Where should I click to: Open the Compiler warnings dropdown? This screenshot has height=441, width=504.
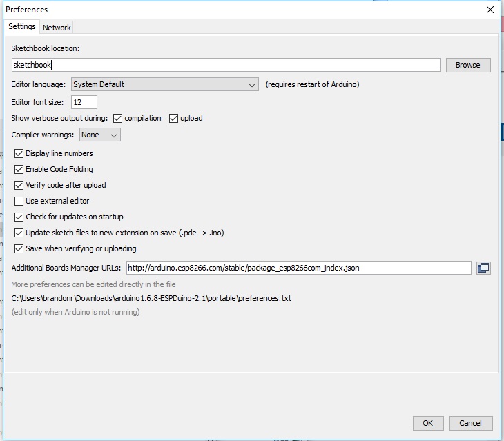click(x=100, y=135)
